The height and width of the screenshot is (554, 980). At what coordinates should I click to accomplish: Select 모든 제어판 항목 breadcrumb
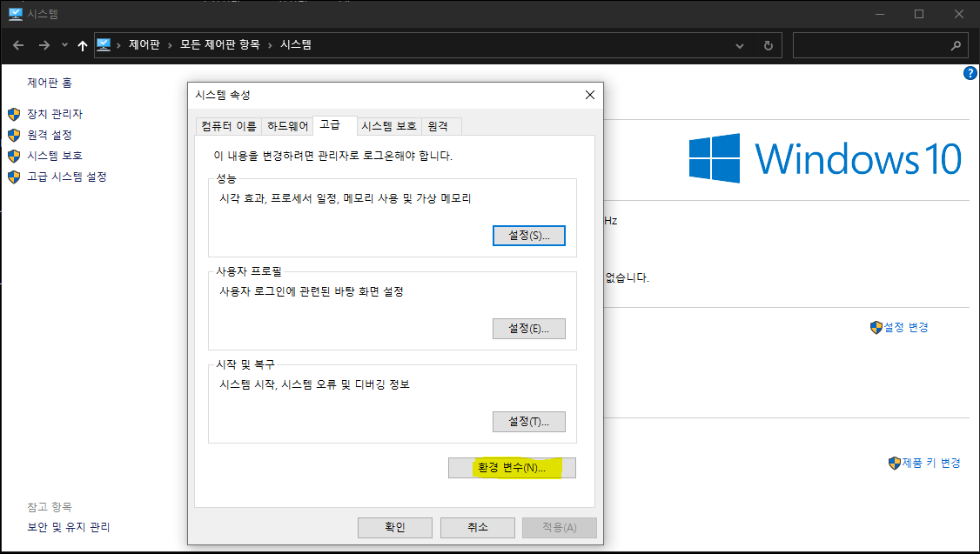pos(220,45)
